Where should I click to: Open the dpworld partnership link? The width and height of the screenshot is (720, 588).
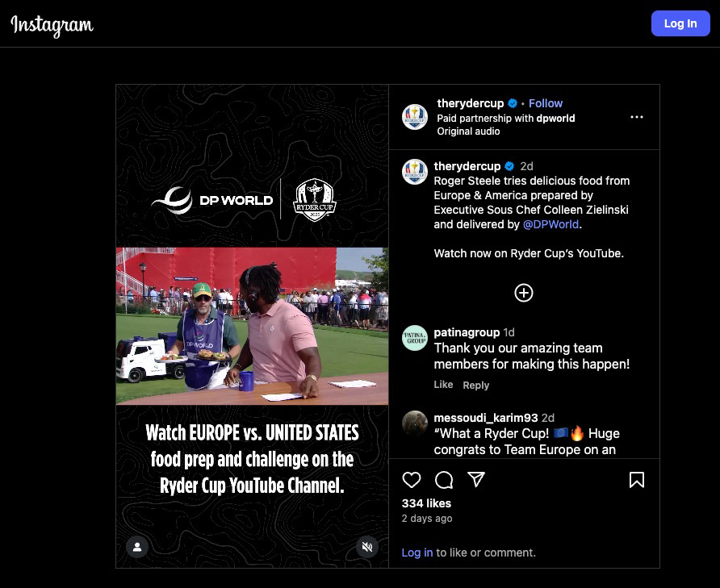click(x=555, y=119)
